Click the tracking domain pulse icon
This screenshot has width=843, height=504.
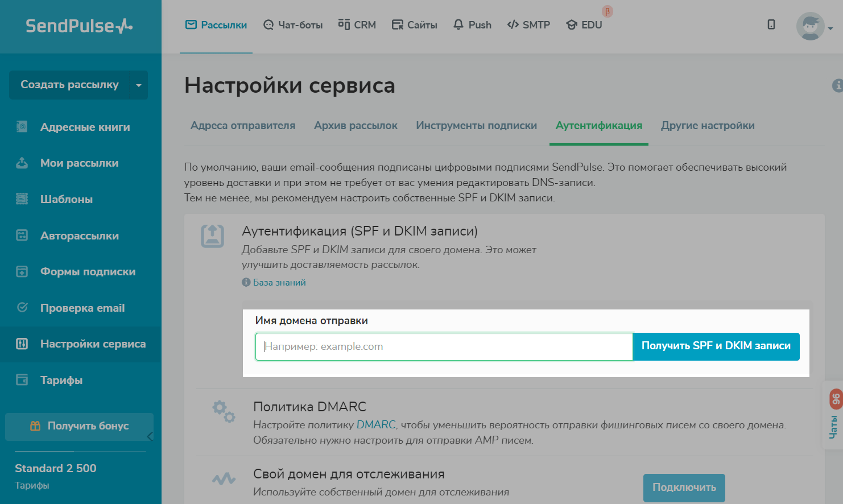[224, 478]
